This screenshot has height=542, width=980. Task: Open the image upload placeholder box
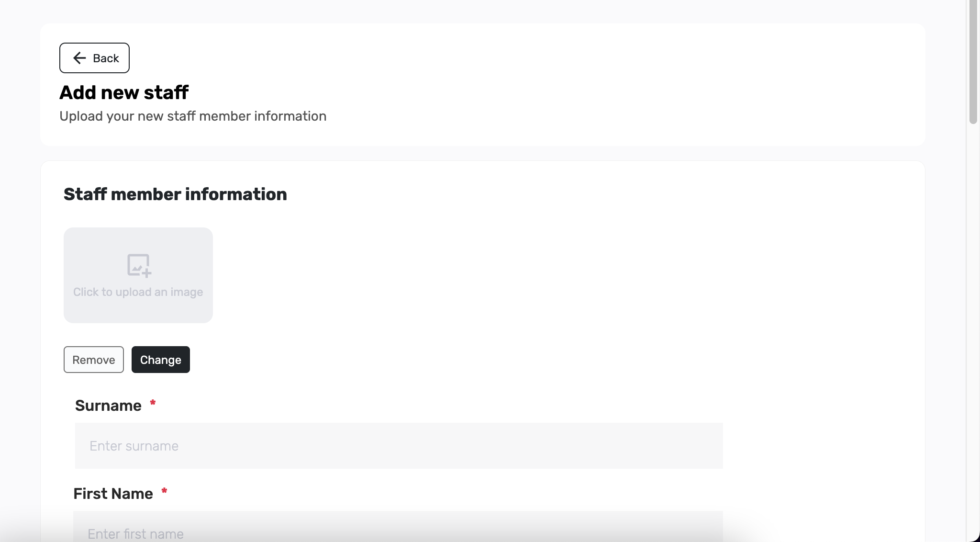[138, 275]
